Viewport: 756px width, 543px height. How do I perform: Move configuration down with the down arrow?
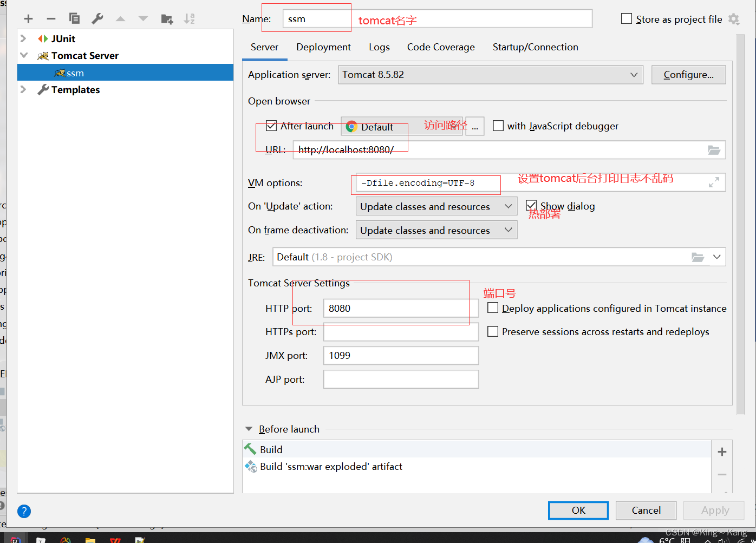143,19
